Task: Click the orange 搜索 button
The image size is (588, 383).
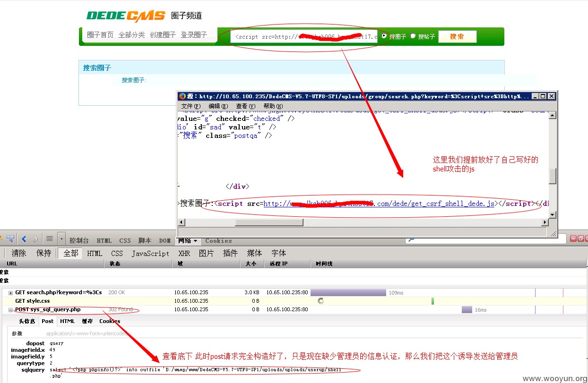Action: point(457,36)
